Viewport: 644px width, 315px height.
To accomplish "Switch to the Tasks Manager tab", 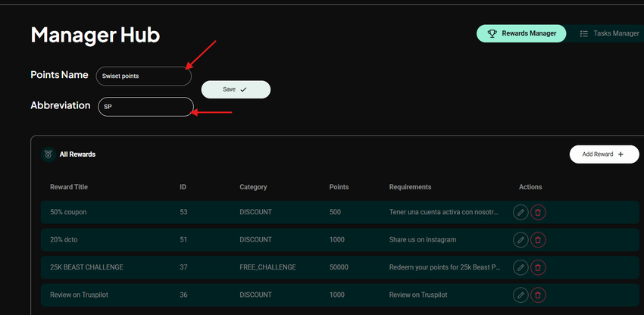I will (609, 33).
